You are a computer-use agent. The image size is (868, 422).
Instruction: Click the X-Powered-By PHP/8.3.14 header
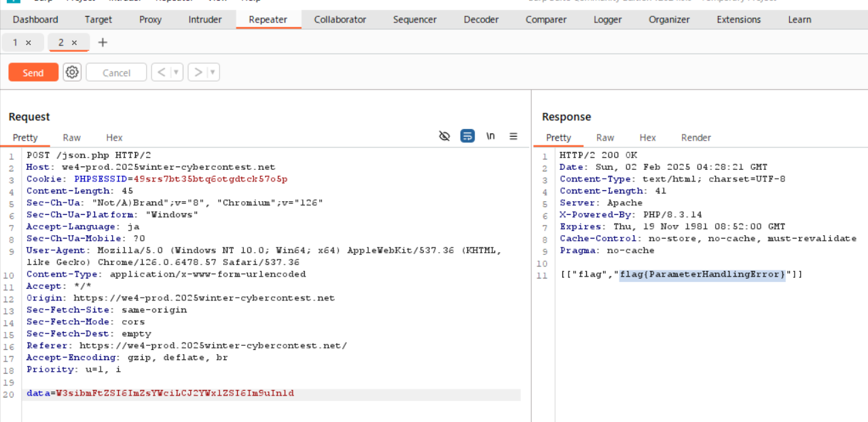tap(631, 215)
